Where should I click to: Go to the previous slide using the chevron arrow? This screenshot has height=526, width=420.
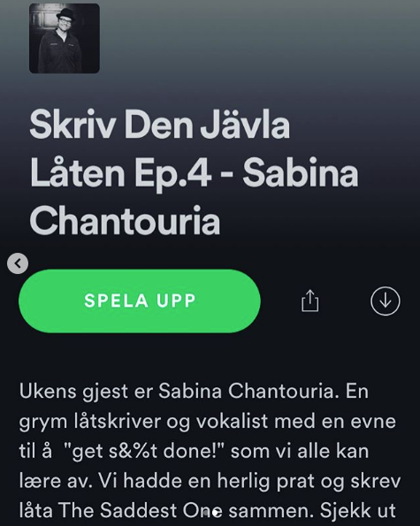(x=18, y=263)
